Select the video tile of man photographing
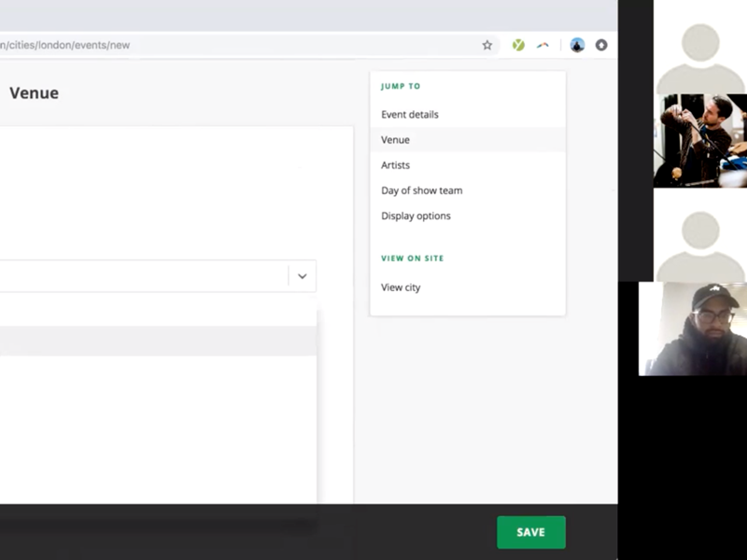Image resolution: width=747 pixels, height=560 pixels. (x=699, y=141)
